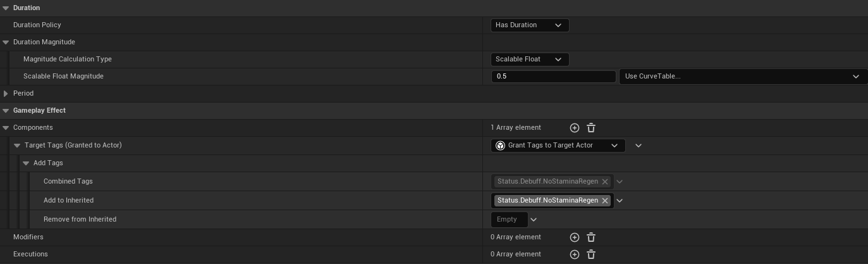Open Combined Tags dropdown arrow
Viewport: 868px width, 264px height.
click(620, 182)
